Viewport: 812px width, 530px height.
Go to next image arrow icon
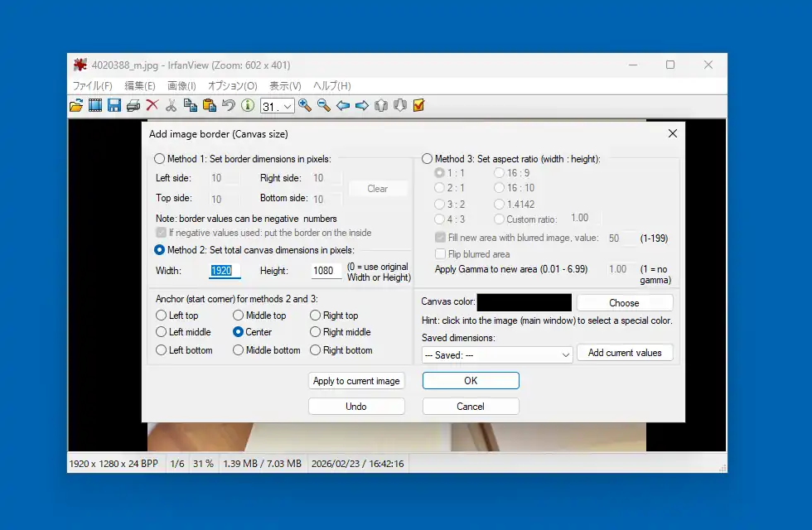pos(361,105)
